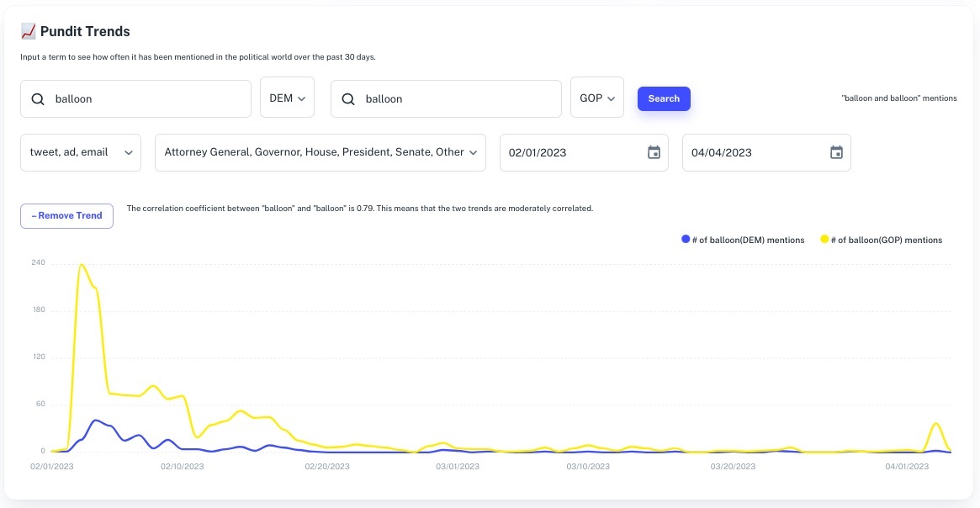Expand the tweet, ad, email source dropdown
The width and height of the screenshot is (980, 508).
pos(81,152)
